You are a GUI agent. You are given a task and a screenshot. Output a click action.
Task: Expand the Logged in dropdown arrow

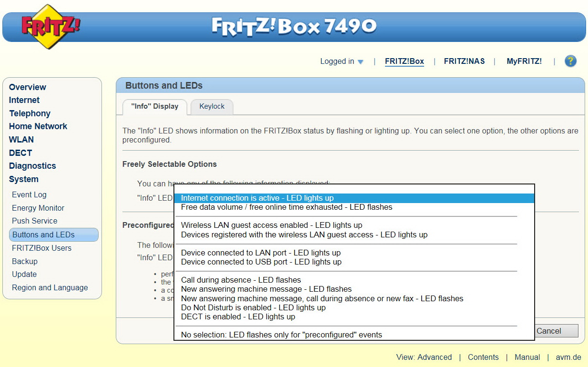pyautogui.click(x=360, y=62)
